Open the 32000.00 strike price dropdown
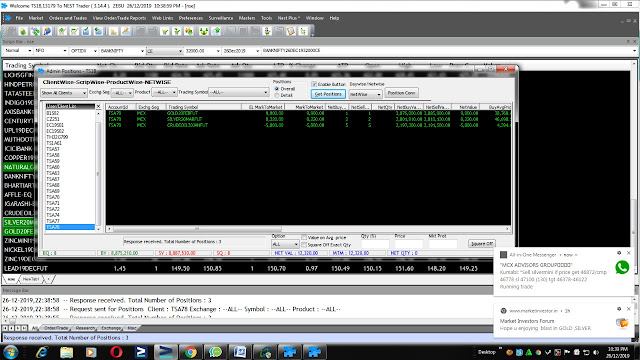 [x=202, y=51]
